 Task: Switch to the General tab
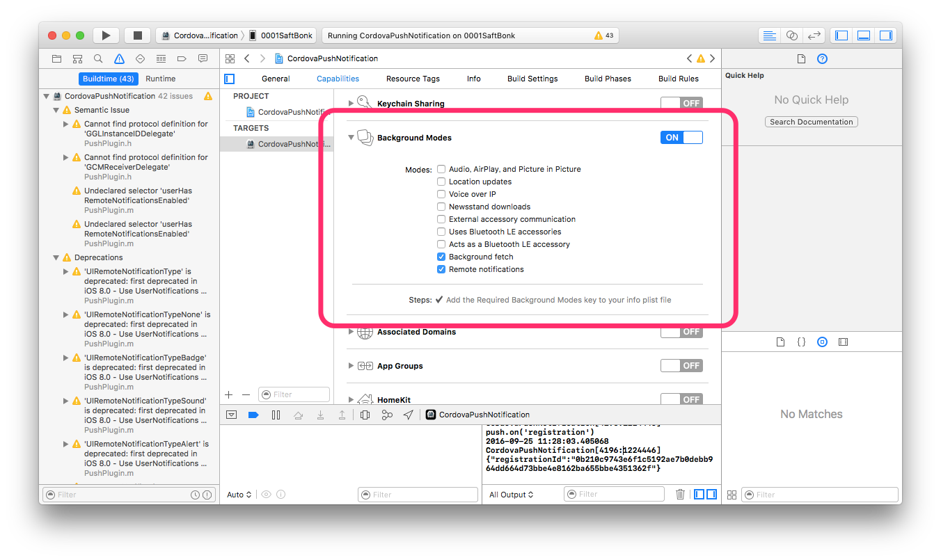click(276, 79)
